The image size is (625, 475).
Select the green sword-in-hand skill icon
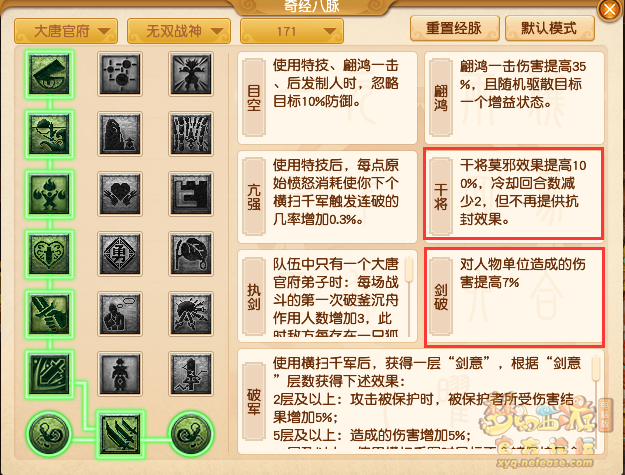pyautogui.click(x=49, y=314)
